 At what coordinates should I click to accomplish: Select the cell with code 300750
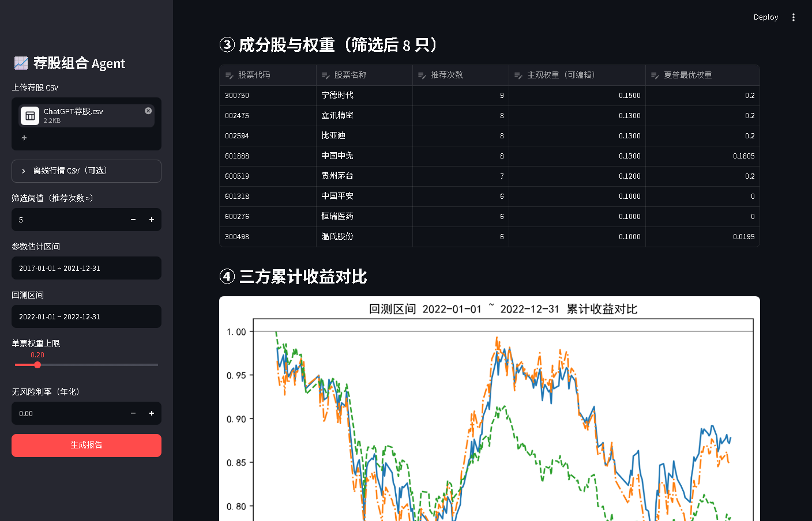pyautogui.click(x=268, y=96)
